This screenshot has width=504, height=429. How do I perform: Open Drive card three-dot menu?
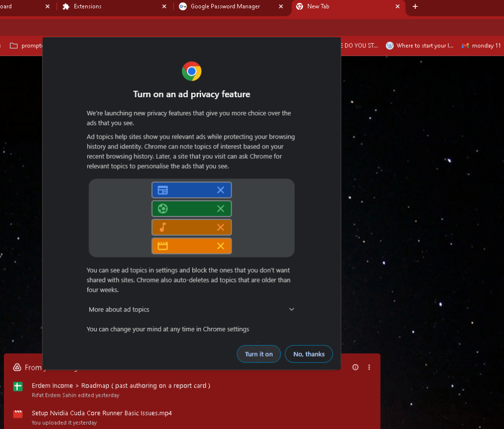369,367
